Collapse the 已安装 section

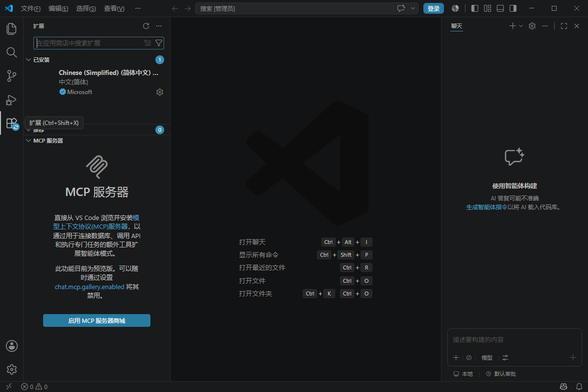coord(28,60)
